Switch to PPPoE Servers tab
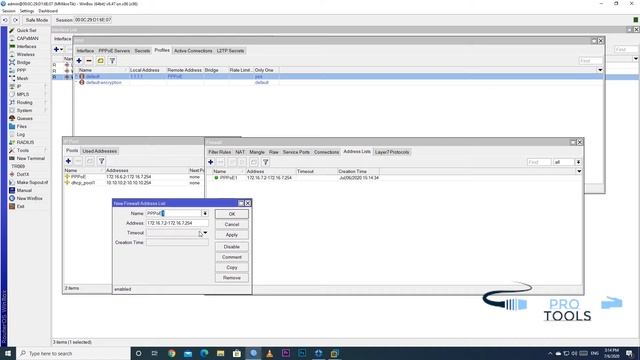Screen dimensions: 640x360 [114, 51]
